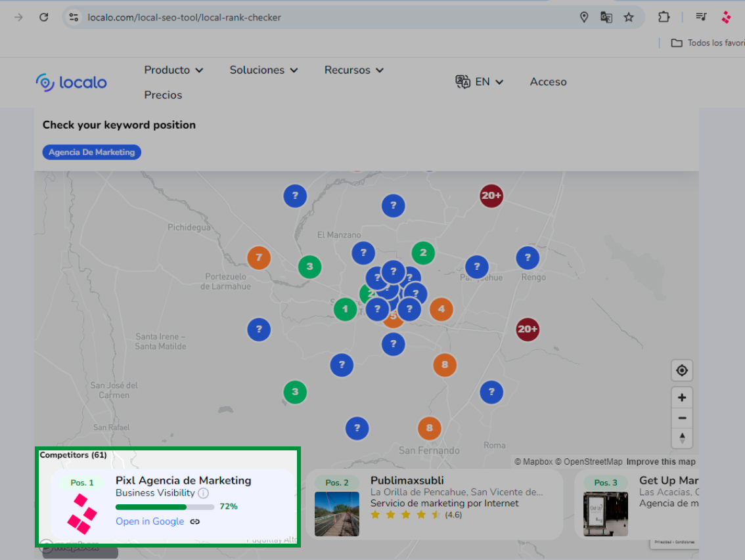Click Servicio de marketing por Internet text

click(x=445, y=504)
